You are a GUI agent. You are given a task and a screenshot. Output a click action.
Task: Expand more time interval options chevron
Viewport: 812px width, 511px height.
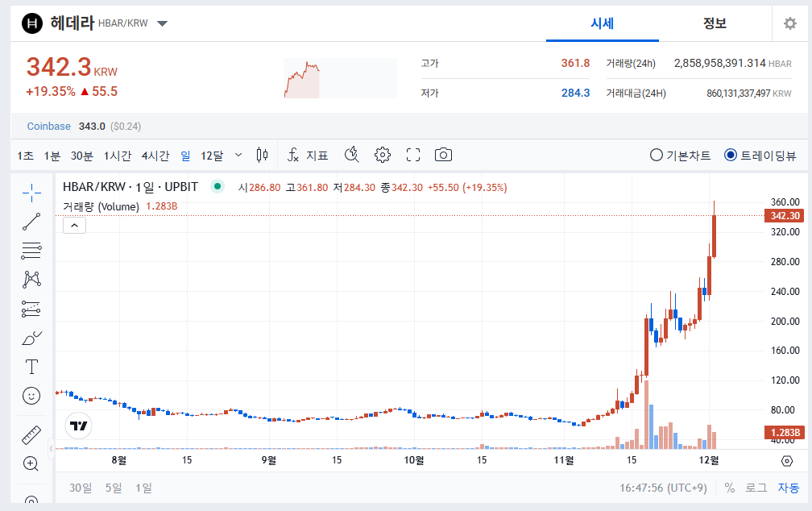click(x=238, y=155)
